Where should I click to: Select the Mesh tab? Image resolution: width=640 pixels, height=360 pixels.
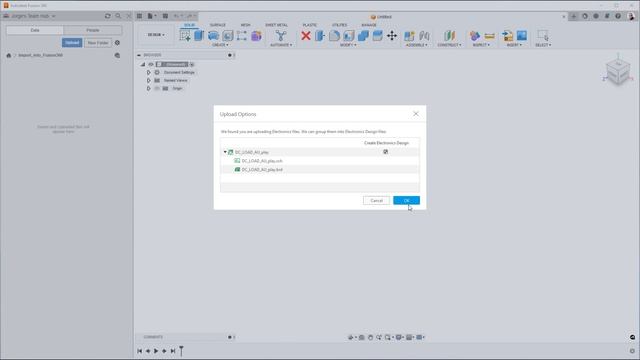[245, 25]
